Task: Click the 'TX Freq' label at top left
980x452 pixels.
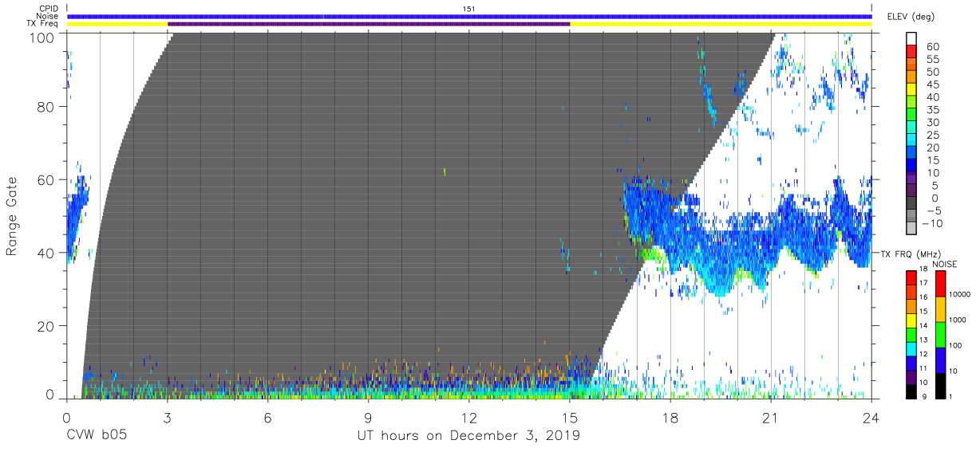Action: click(x=44, y=24)
